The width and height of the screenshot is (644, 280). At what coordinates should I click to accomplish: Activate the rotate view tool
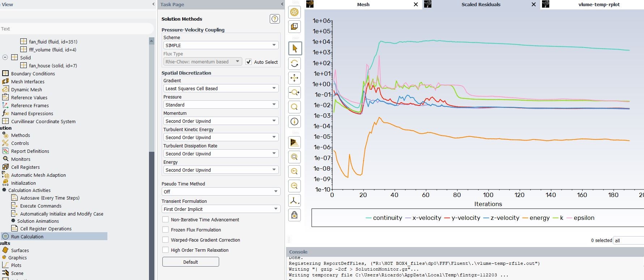pyautogui.click(x=295, y=64)
